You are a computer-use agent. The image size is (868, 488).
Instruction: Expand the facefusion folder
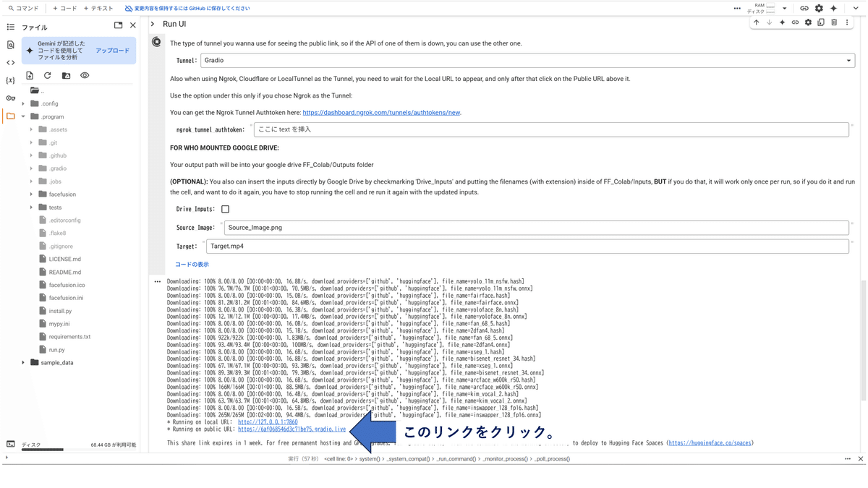coord(31,194)
